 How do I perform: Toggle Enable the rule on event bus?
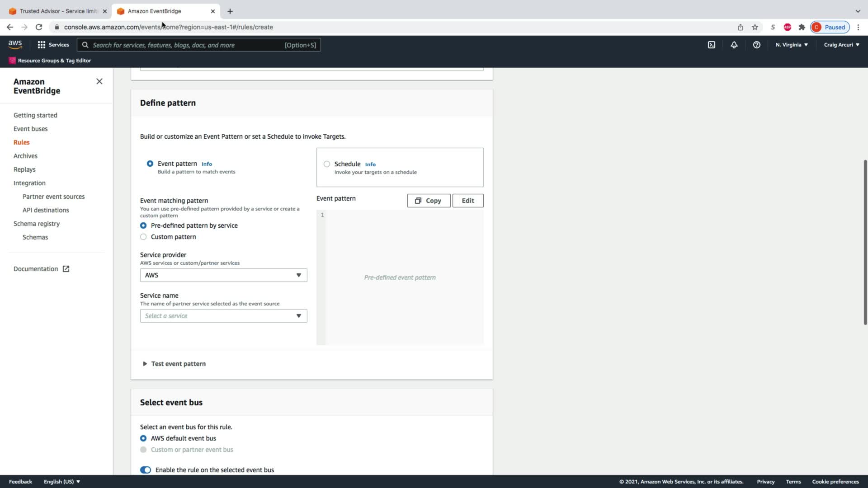point(146,470)
